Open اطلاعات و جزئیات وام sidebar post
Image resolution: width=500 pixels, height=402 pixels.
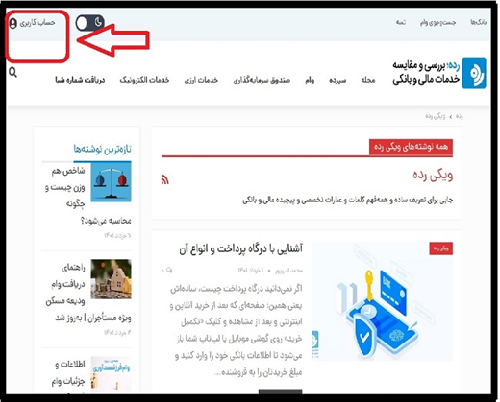tap(68, 373)
